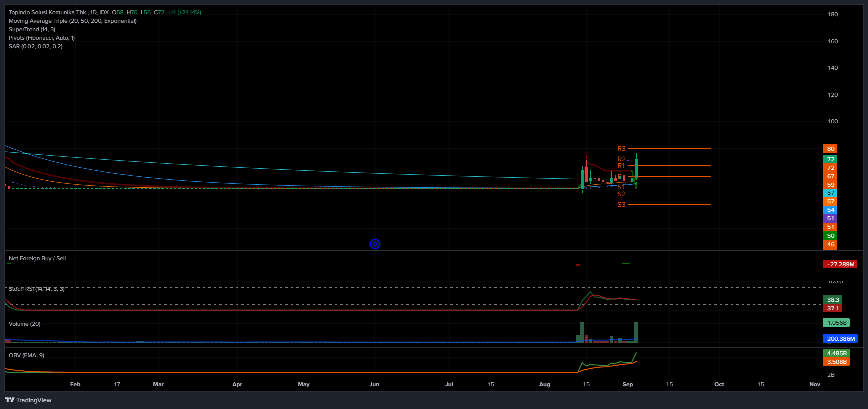Click the green 4.485B OBV value

pyautogui.click(x=836, y=353)
